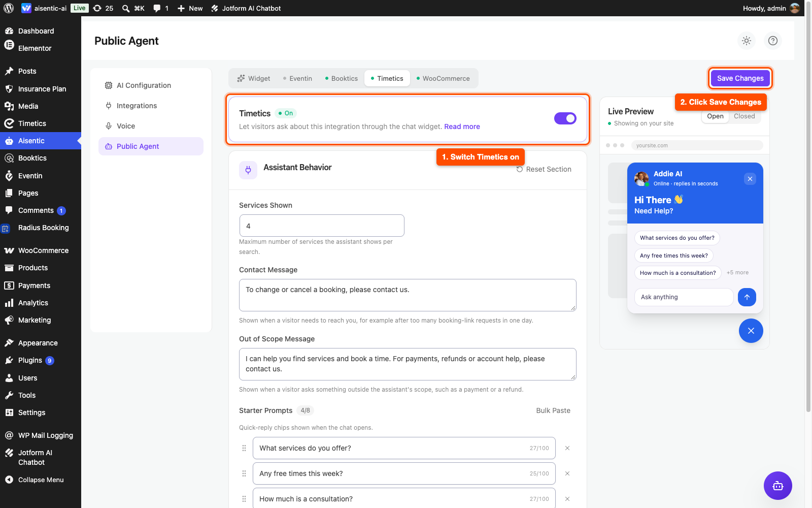812x508 pixels.
Task: Grab drag handle of 'What services do you offer?'
Action: (244, 448)
